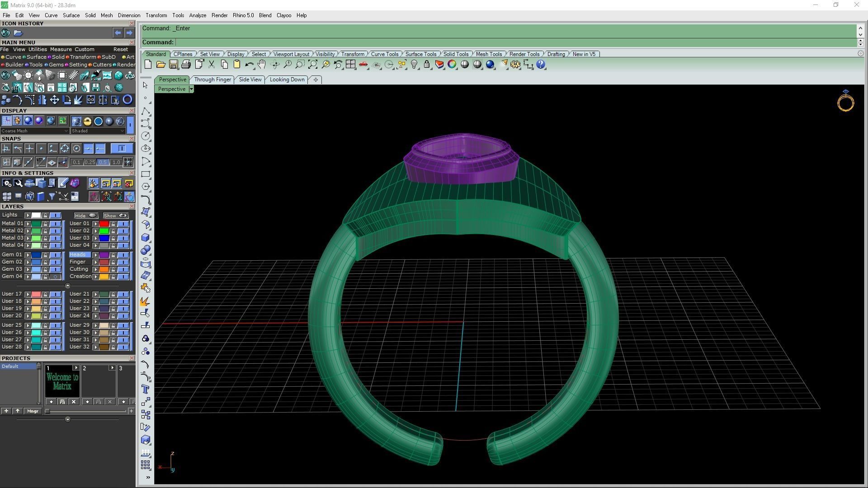Open the Clayoo menu
Screen dimensions: 868x488
(x=283, y=15)
